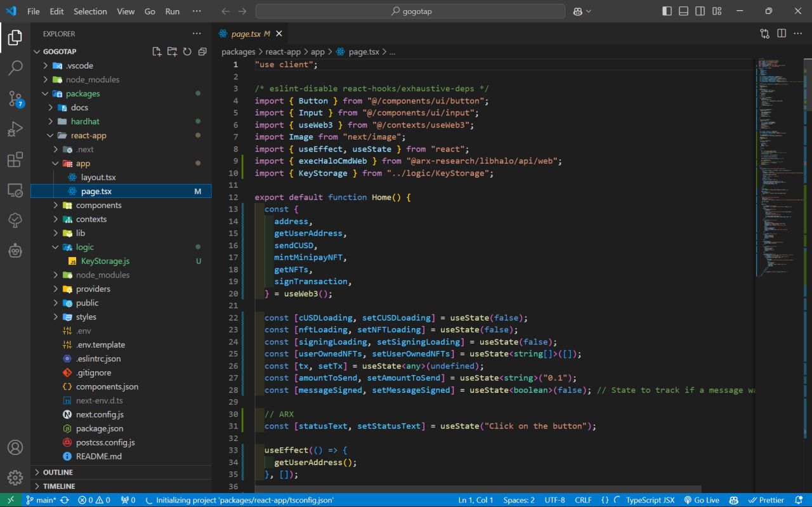This screenshot has height=507, width=812.
Task: Close the page.tsx editor tab
Action: [x=278, y=34]
